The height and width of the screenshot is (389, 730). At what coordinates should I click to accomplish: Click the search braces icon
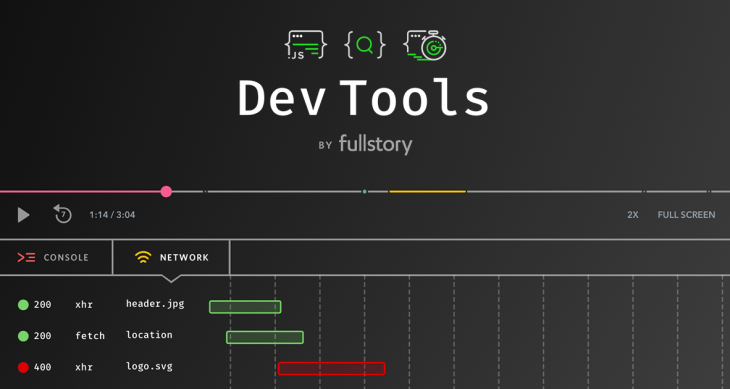(365, 45)
